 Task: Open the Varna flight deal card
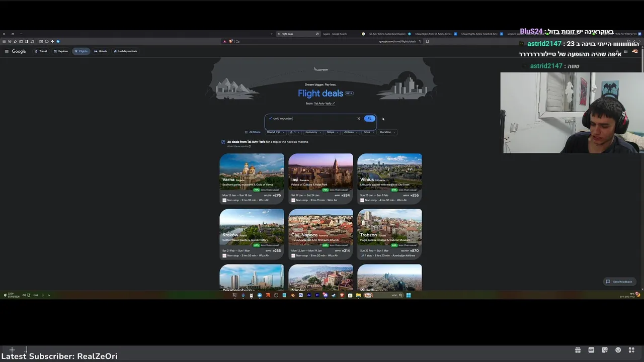[252, 178]
